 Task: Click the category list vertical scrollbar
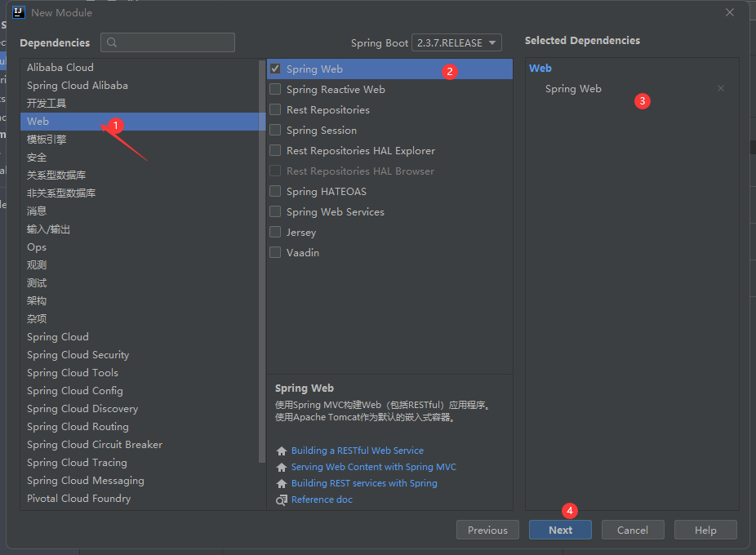(x=262, y=260)
